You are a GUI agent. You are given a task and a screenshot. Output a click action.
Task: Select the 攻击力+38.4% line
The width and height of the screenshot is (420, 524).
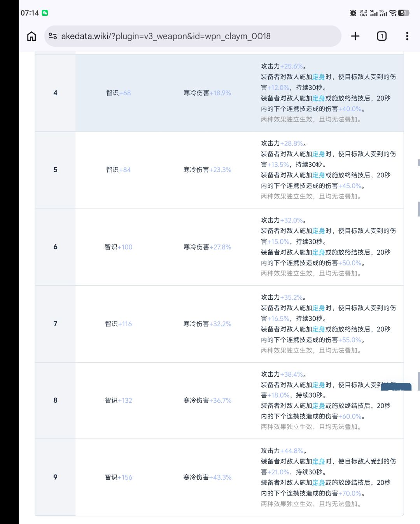(x=283, y=374)
